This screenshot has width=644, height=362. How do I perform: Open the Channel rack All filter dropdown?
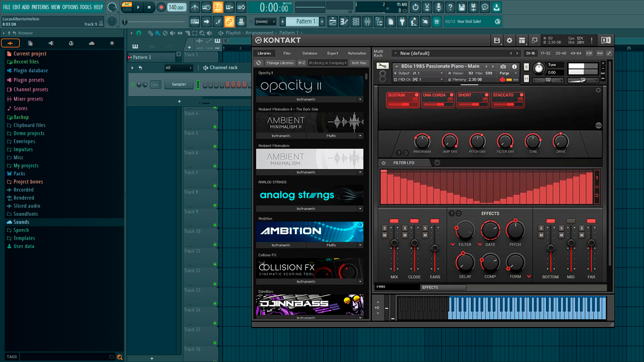(x=178, y=68)
